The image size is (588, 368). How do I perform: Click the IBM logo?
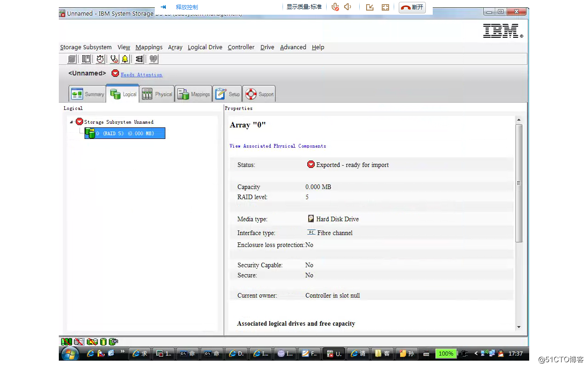point(503,30)
